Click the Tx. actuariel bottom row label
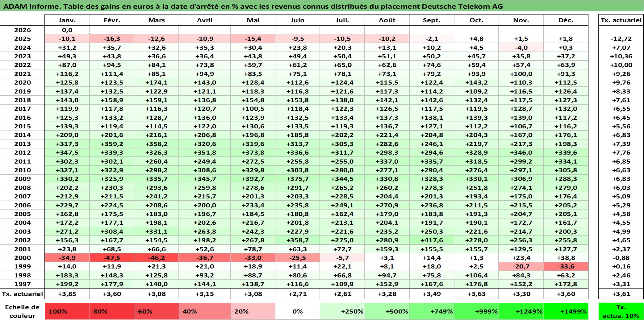 (x=23, y=294)
